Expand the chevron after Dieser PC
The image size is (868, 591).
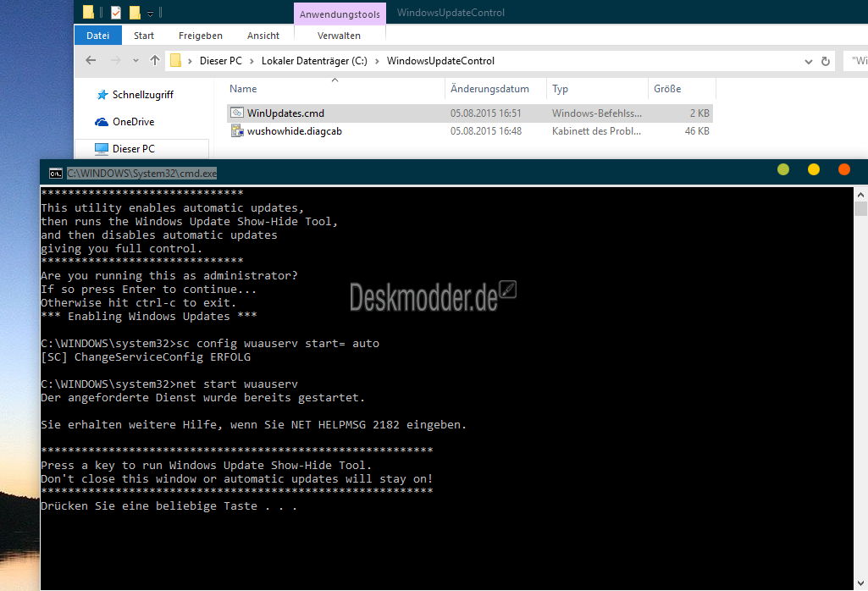(x=252, y=61)
